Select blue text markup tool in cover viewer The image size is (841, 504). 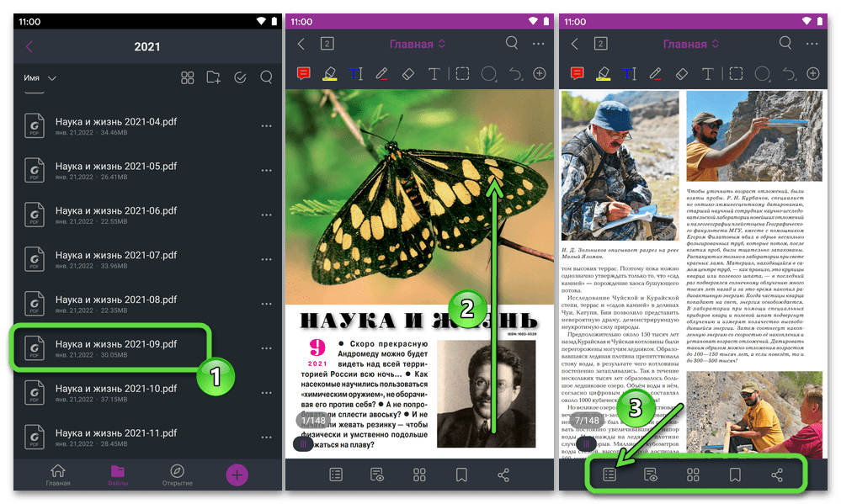(x=355, y=73)
